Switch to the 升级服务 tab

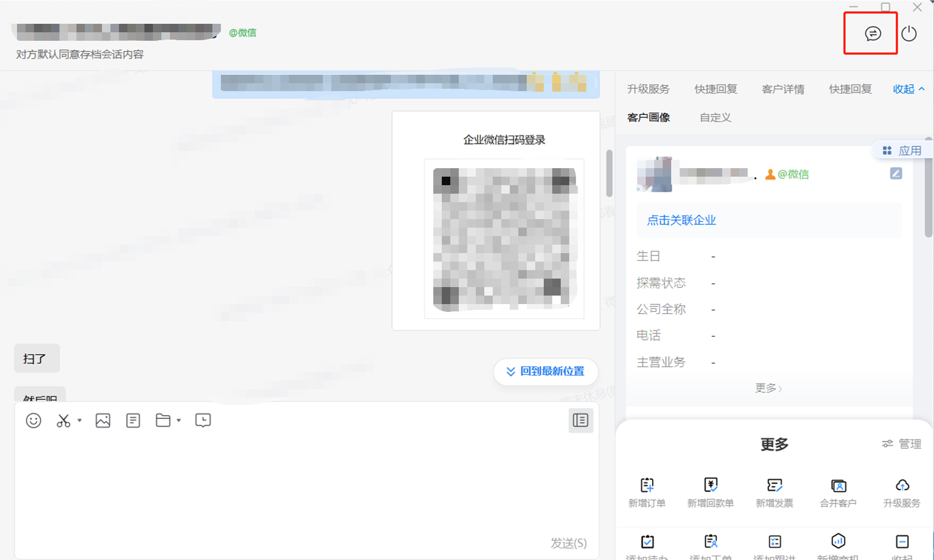coord(648,89)
